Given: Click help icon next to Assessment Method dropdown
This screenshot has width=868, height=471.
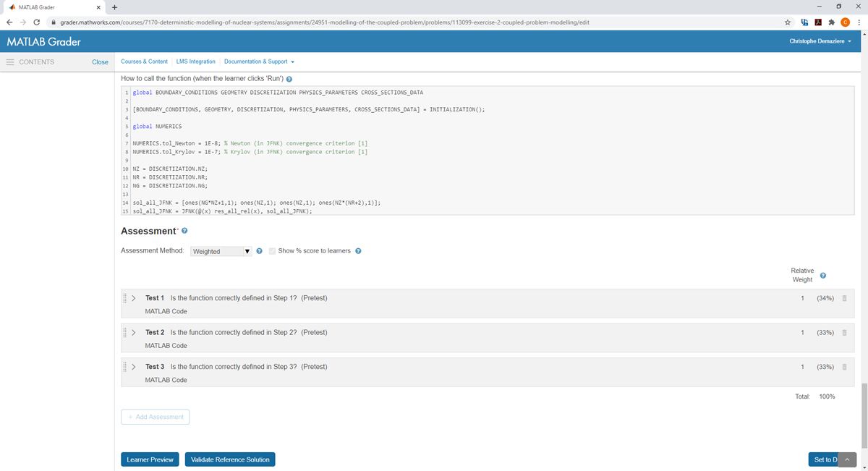Looking at the screenshot, I should (259, 251).
